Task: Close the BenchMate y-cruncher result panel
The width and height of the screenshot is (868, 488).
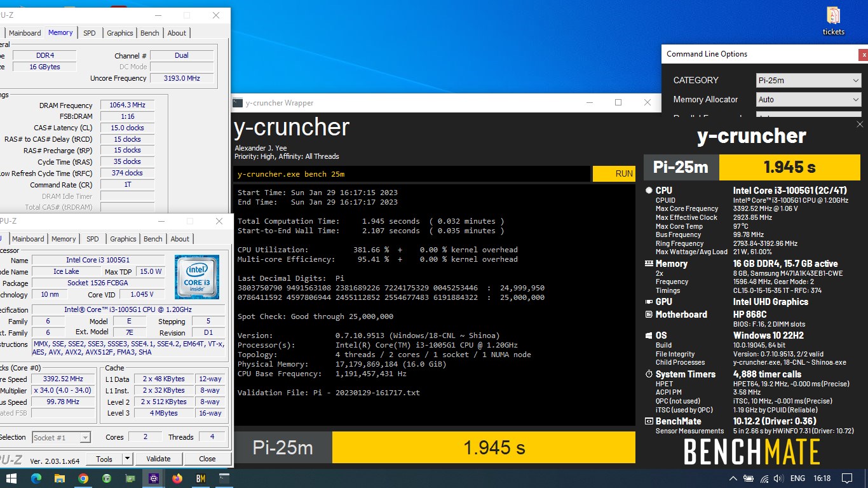Action: (860, 125)
